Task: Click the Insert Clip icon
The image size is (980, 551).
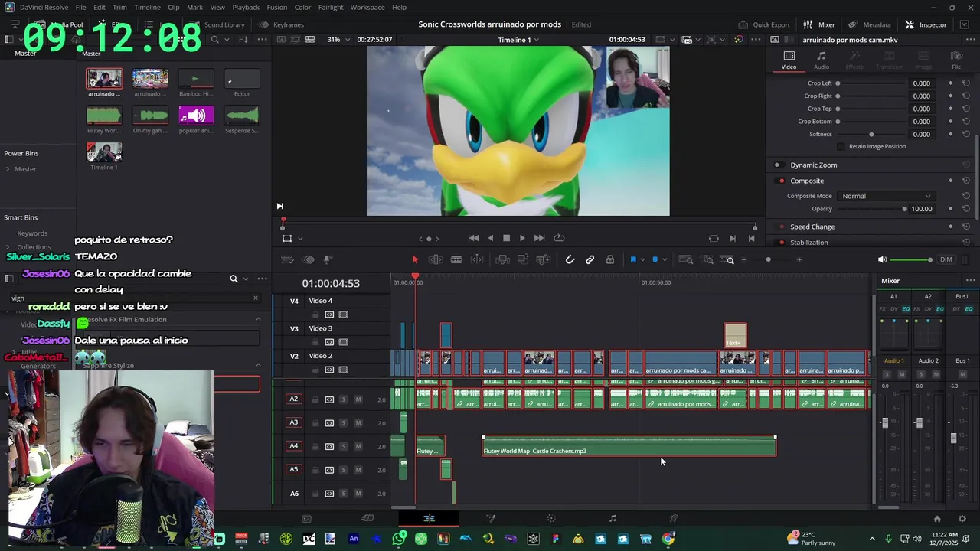Action: [x=503, y=260]
